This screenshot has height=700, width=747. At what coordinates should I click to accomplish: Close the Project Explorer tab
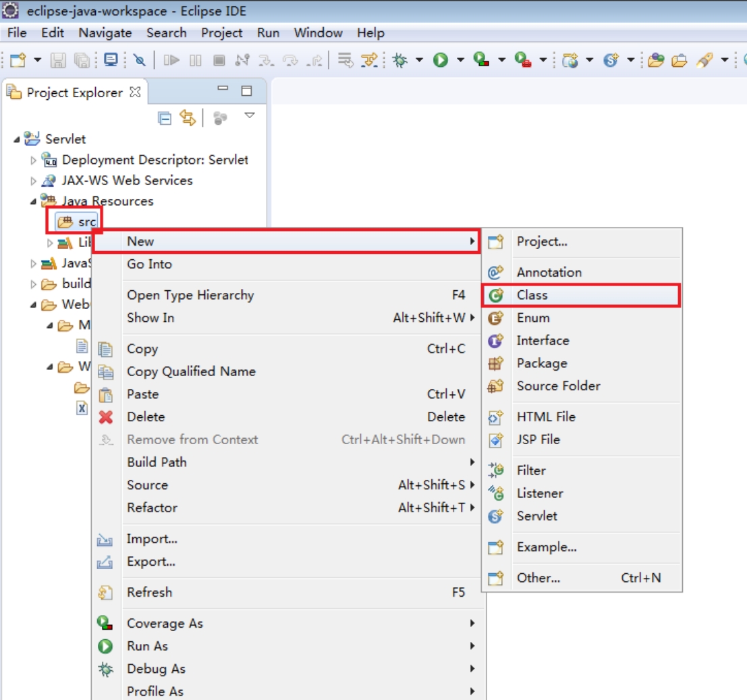(x=136, y=92)
